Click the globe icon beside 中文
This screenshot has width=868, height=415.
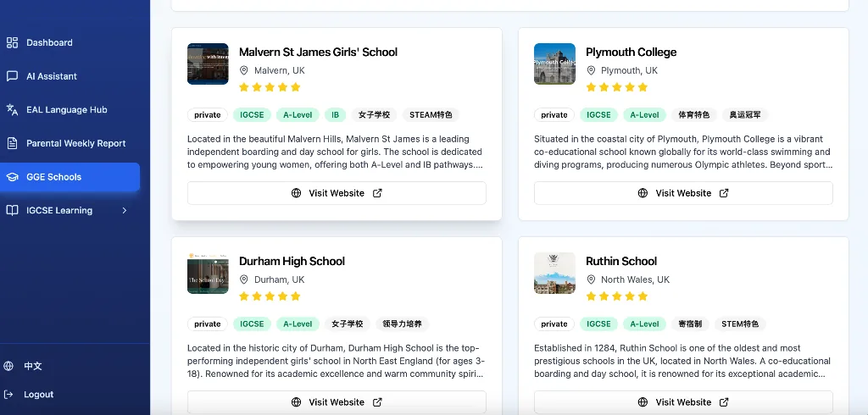pos(8,366)
